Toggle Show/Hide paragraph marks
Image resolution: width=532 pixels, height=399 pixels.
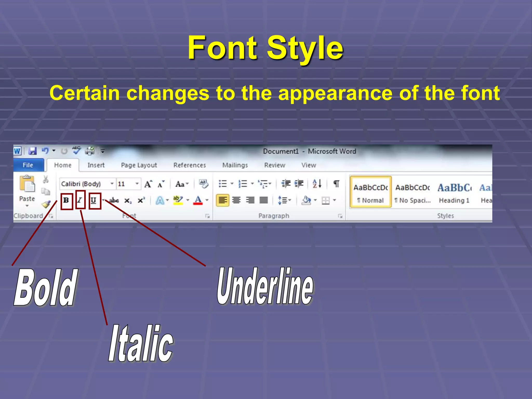336,184
